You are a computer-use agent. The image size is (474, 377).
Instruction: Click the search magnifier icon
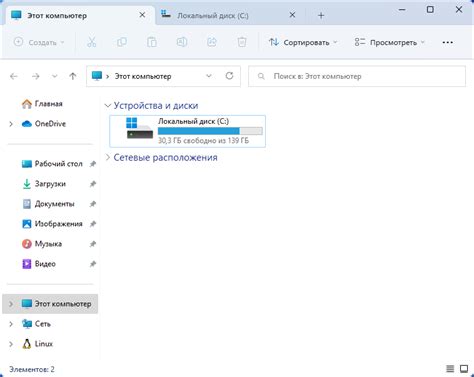click(x=261, y=76)
